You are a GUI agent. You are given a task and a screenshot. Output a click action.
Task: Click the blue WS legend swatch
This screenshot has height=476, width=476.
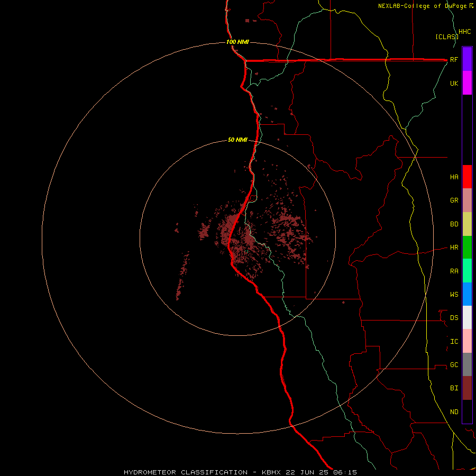467,294
